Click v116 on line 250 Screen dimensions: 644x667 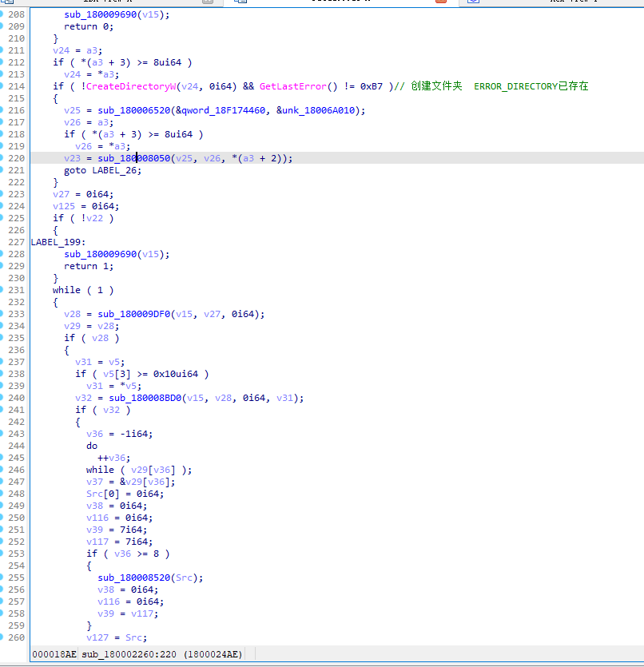pyautogui.click(x=97, y=518)
